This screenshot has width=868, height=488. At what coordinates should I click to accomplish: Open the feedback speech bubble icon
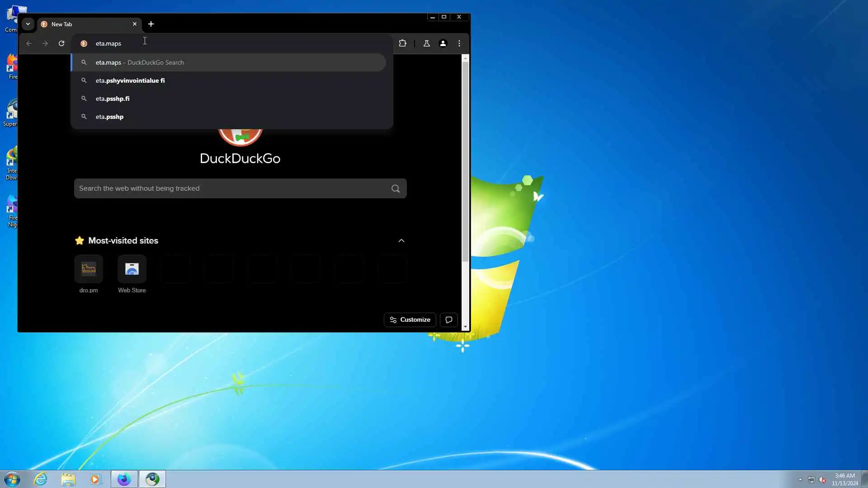[448, 320]
